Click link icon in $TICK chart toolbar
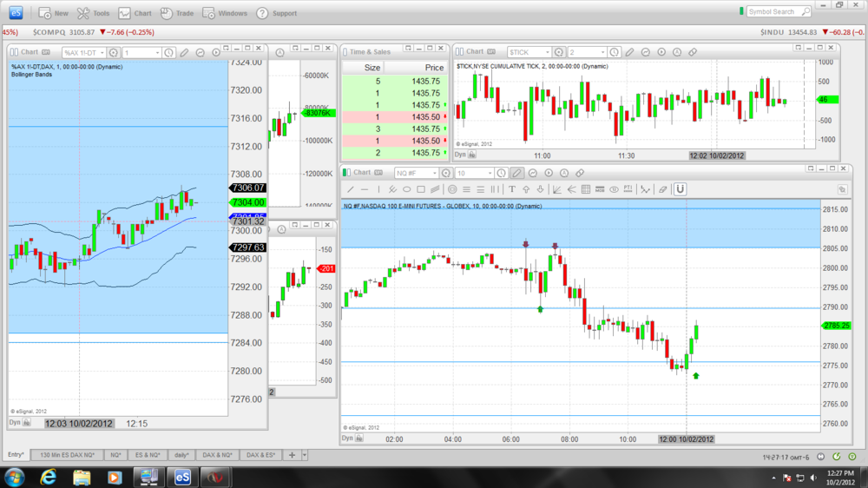Viewport: 868px width, 488px height. point(693,52)
